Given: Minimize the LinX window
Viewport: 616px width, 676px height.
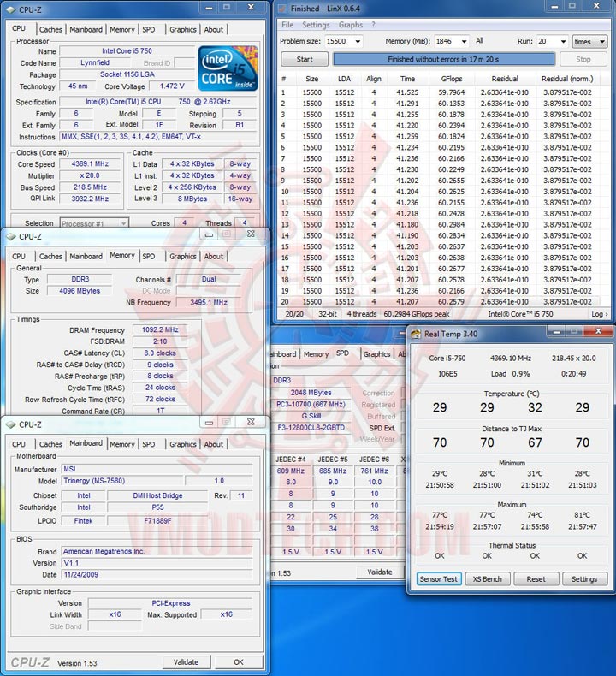Looking at the screenshot, I should point(555,6).
